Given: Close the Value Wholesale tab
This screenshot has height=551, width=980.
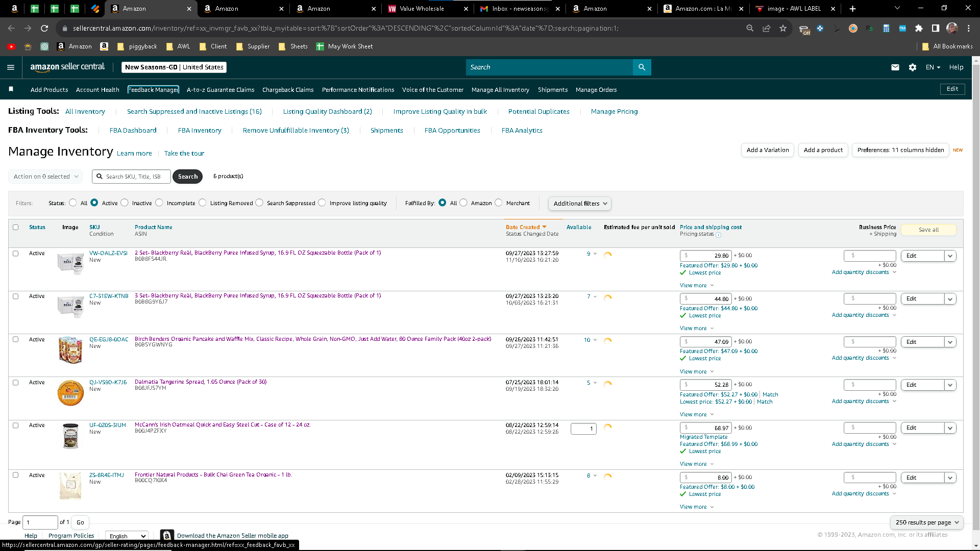Looking at the screenshot, I should (465, 9).
